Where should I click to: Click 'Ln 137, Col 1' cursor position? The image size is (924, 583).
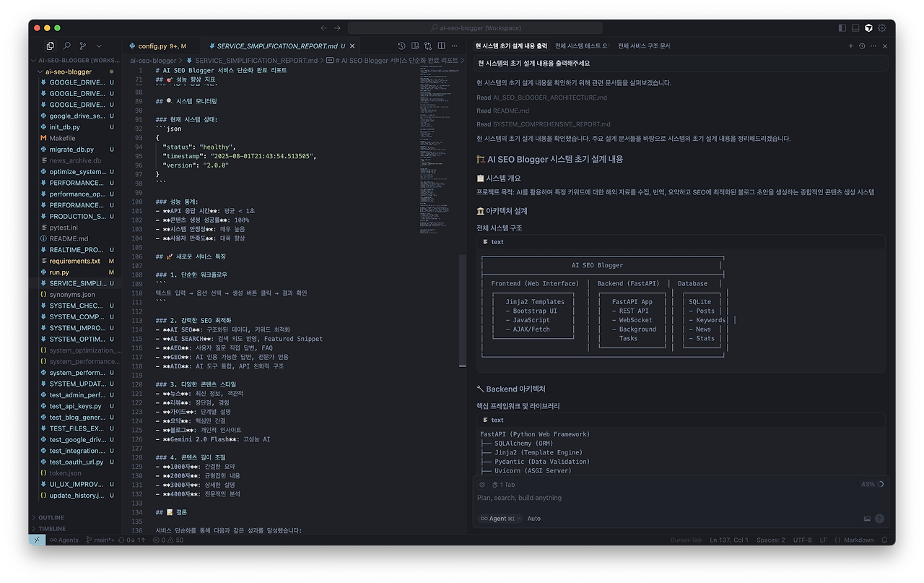coord(729,540)
